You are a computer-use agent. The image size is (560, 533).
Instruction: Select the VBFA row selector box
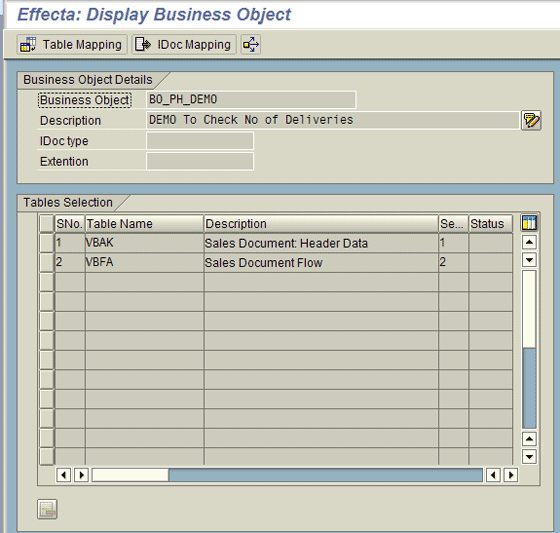46,262
